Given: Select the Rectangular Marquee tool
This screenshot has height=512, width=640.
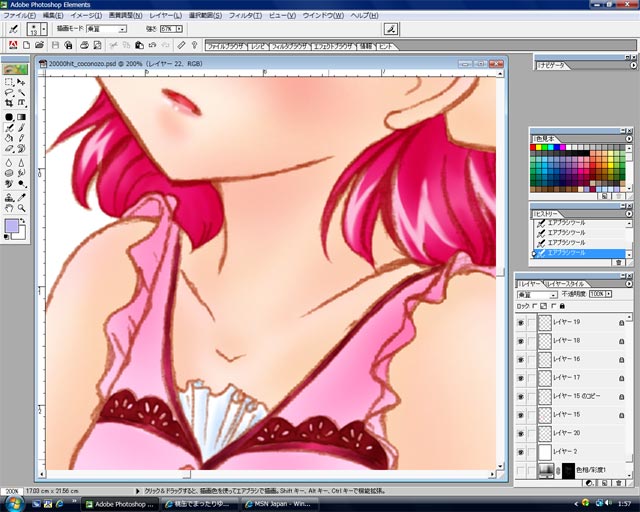Looking at the screenshot, I should tap(9, 82).
